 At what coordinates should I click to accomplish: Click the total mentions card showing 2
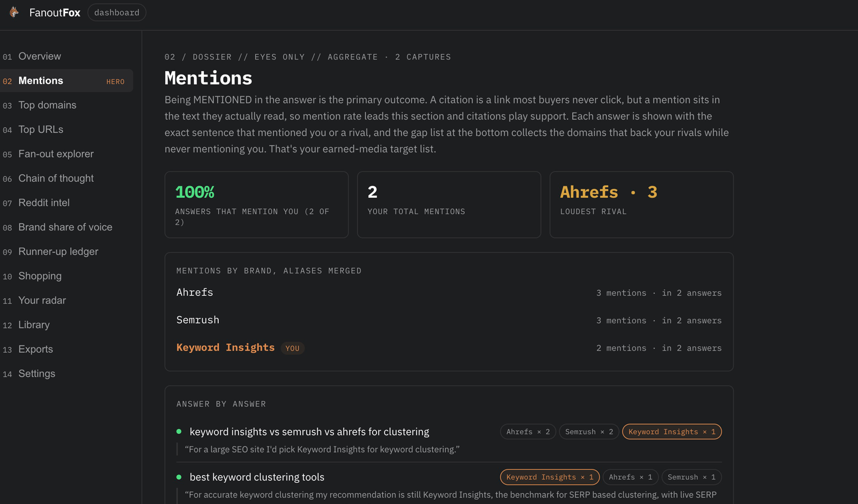tap(449, 205)
